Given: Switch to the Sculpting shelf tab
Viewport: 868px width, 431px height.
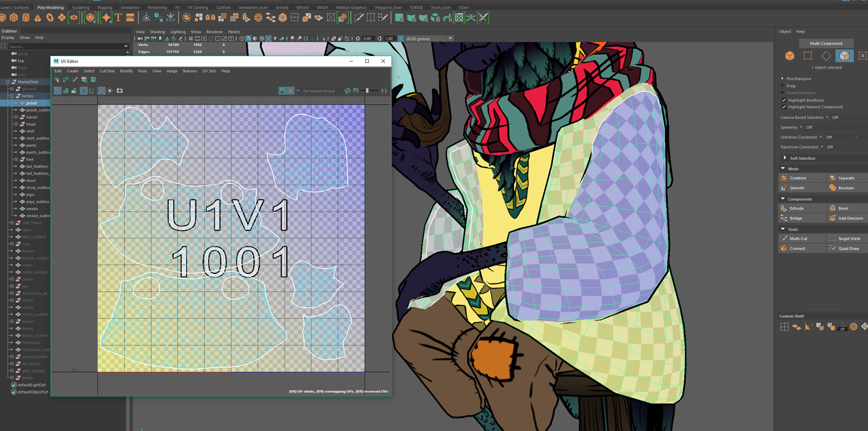Looking at the screenshot, I should (81, 7).
